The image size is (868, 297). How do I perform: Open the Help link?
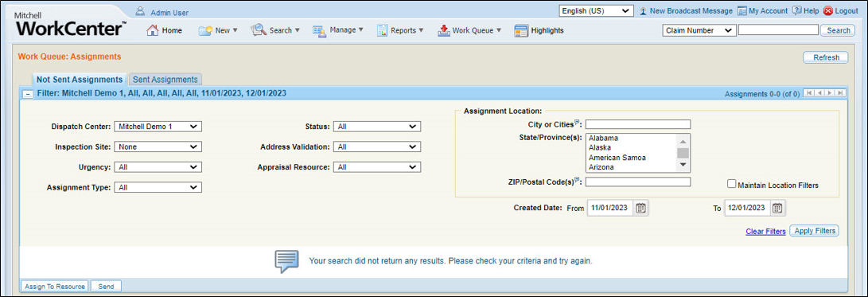tap(811, 11)
